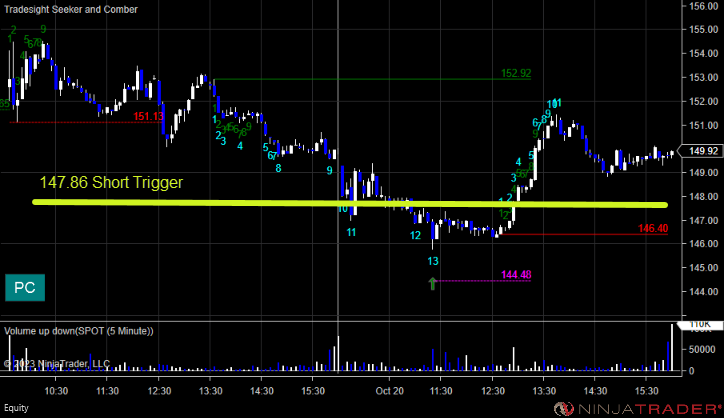This screenshot has height=418, width=724.
Task: Click the tallest volume bar at far right
Action: click(672, 347)
